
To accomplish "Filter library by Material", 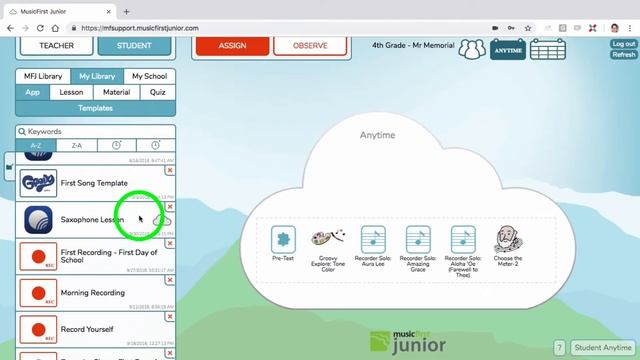I will 116,92.
